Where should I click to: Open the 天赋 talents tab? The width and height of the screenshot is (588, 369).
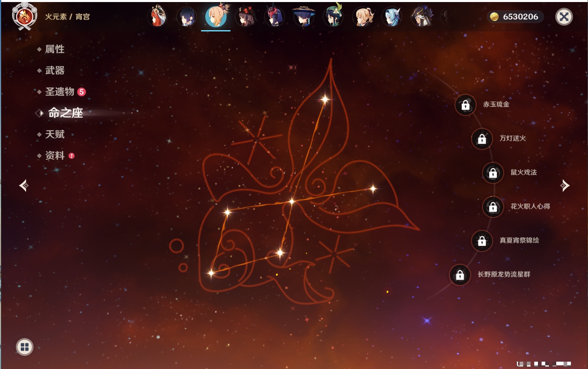pyautogui.click(x=55, y=134)
